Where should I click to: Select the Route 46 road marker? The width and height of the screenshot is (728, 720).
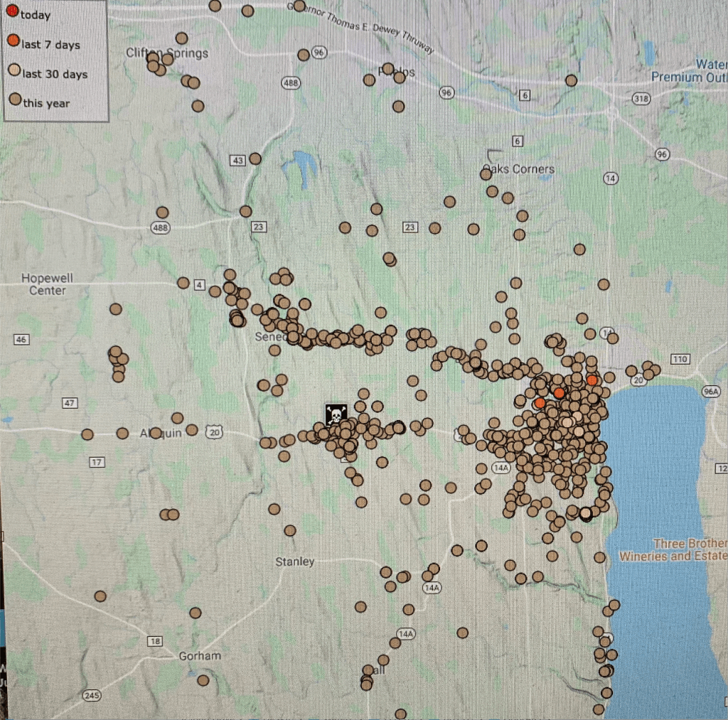pyautogui.click(x=21, y=340)
